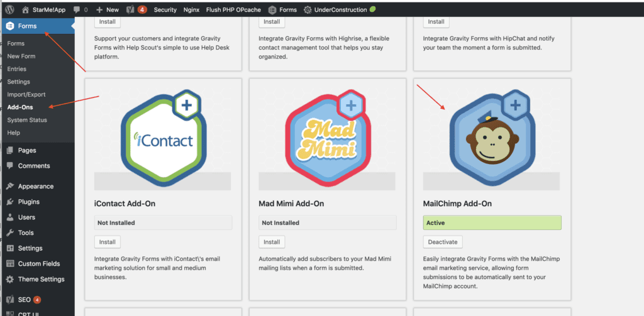Image resolution: width=644 pixels, height=316 pixels.
Task: Click the Theme Settings gear icon
Action: tap(10, 279)
